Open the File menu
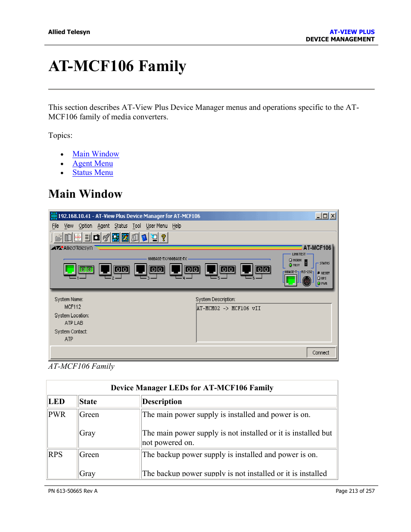The height and width of the screenshot is (532, 411). pos(56,226)
